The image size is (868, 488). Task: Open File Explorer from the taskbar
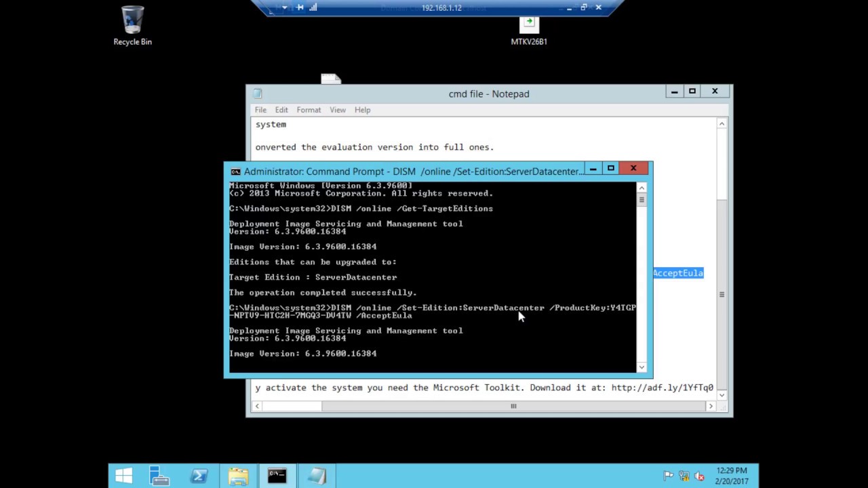tap(238, 476)
